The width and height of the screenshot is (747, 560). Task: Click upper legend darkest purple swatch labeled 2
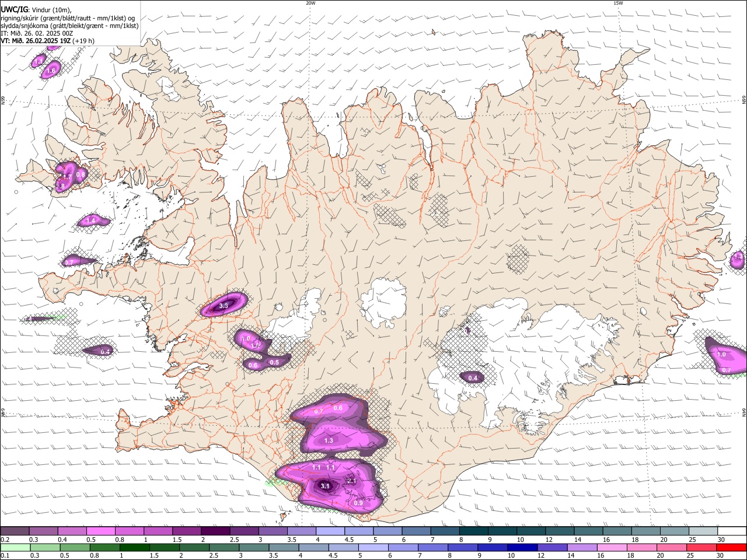215,531
